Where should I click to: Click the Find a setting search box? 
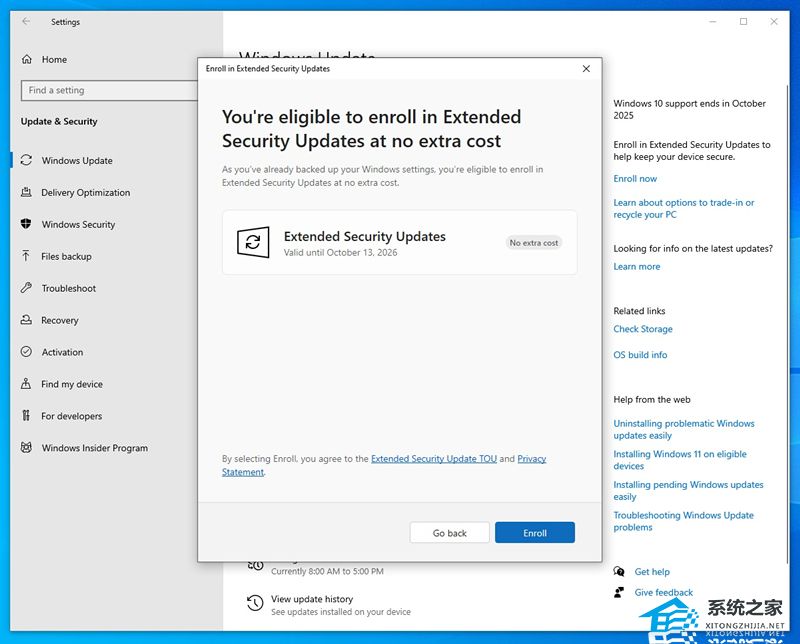[109, 90]
